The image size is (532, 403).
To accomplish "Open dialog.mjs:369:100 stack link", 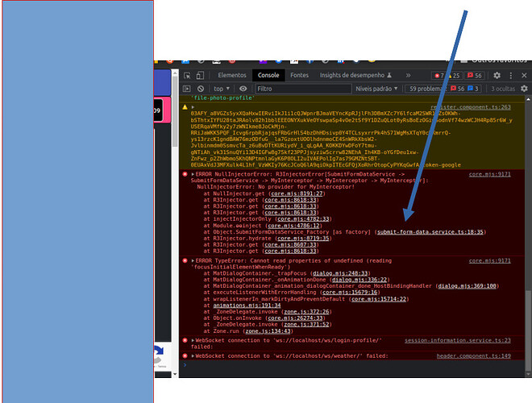I will (468, 286).
